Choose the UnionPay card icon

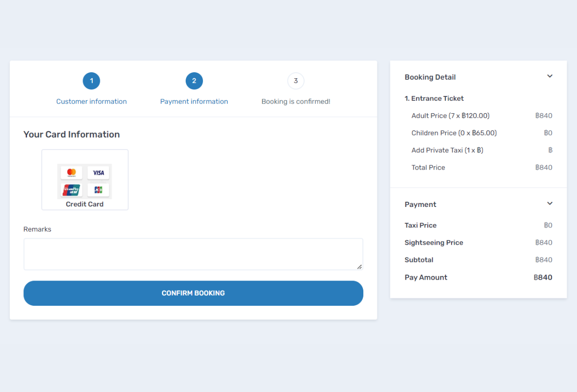71,190
